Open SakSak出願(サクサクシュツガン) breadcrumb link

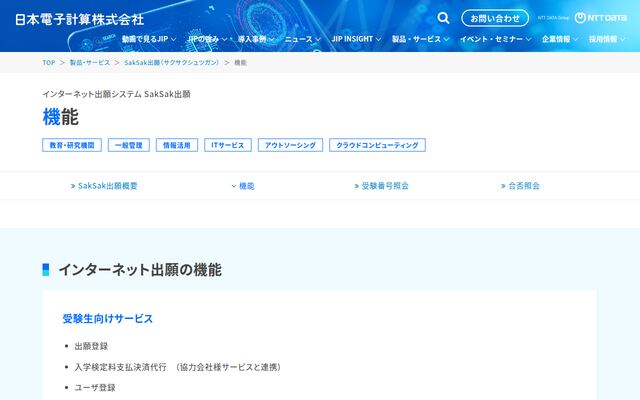coord(172,62)
